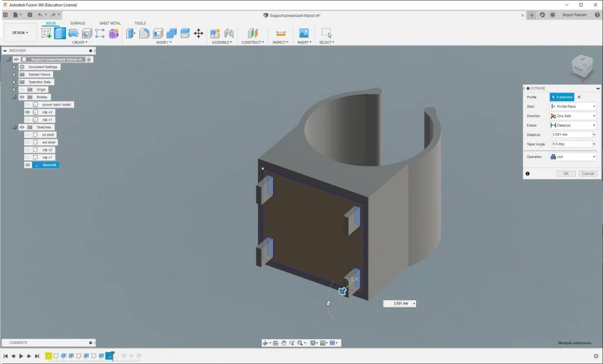This screenshot has width=603, height=364.
Task: Click the Insert image icon
Action: 304,33
